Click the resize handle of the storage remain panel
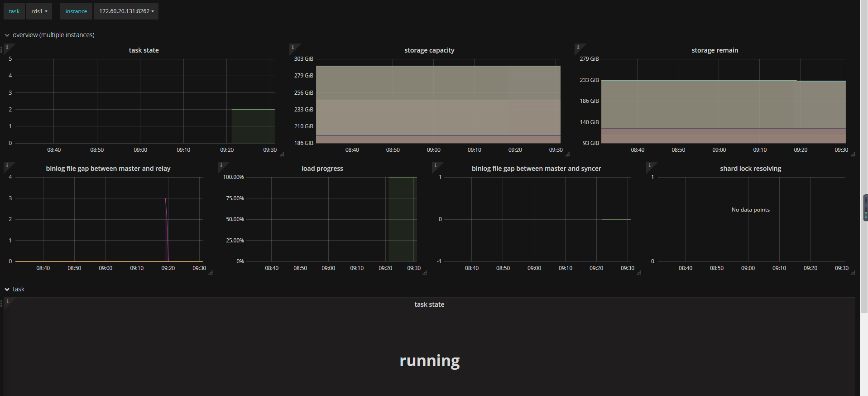 pyautogui.click(x=853, y=155)
